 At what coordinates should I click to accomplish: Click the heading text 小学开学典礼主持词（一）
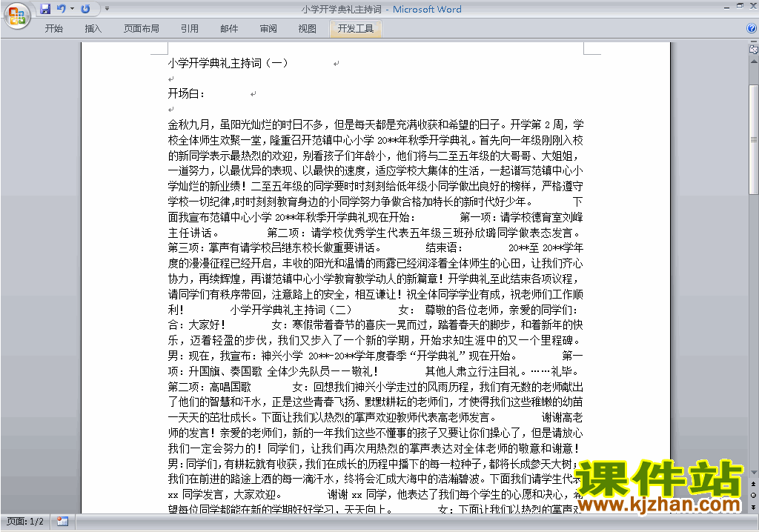click(228, 63)
